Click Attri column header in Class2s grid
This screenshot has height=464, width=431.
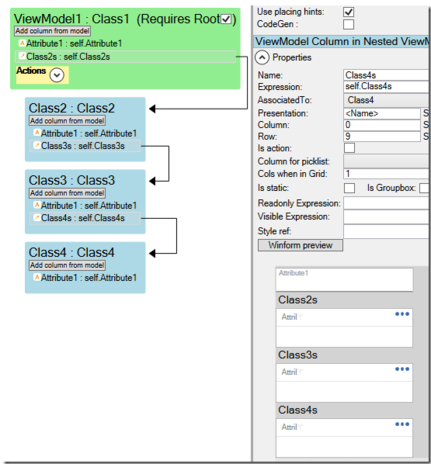(289, 317)
